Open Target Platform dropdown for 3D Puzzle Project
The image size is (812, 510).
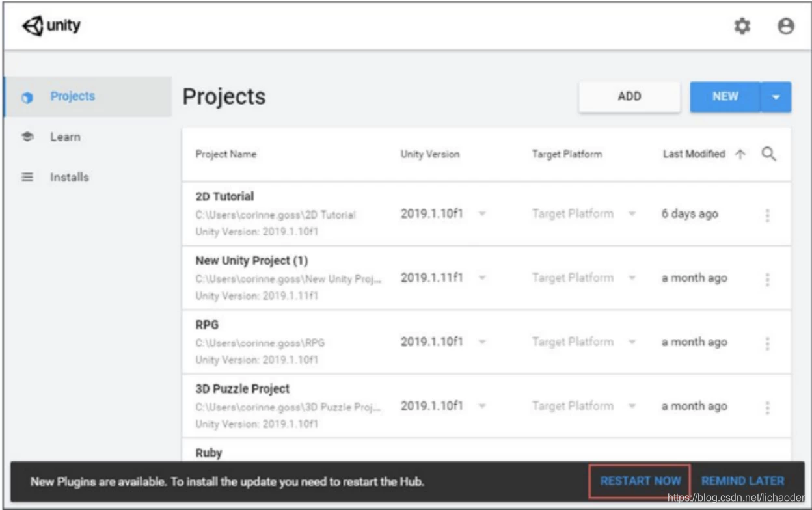(632, 406)
